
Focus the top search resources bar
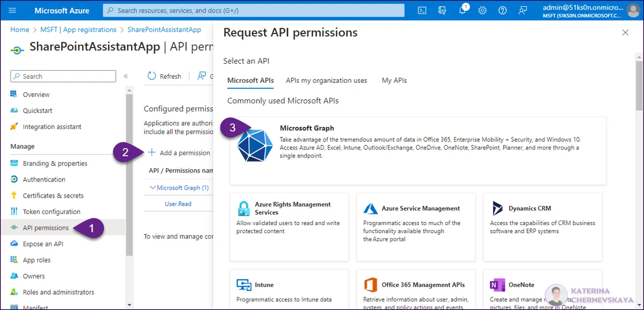[x=254, y=10]
